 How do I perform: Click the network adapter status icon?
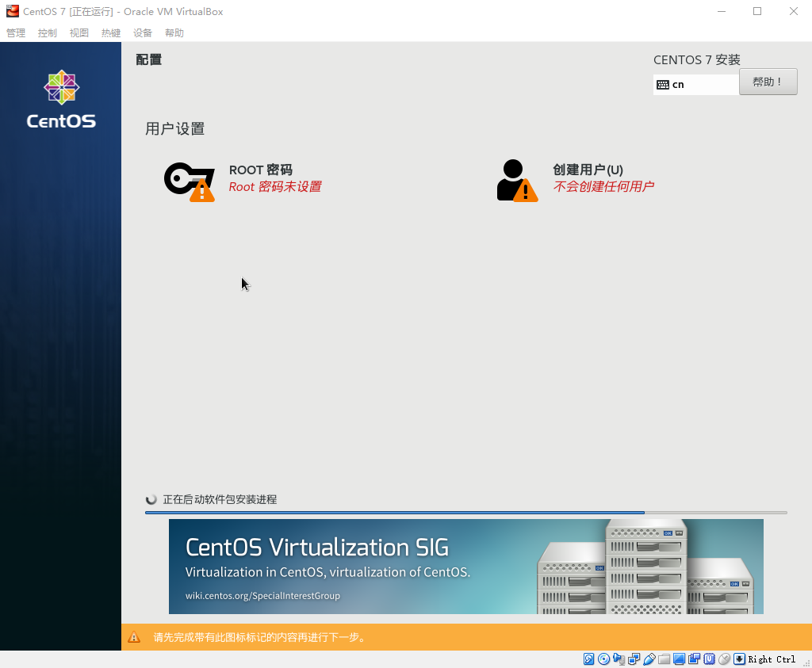[x=634, y=658]
